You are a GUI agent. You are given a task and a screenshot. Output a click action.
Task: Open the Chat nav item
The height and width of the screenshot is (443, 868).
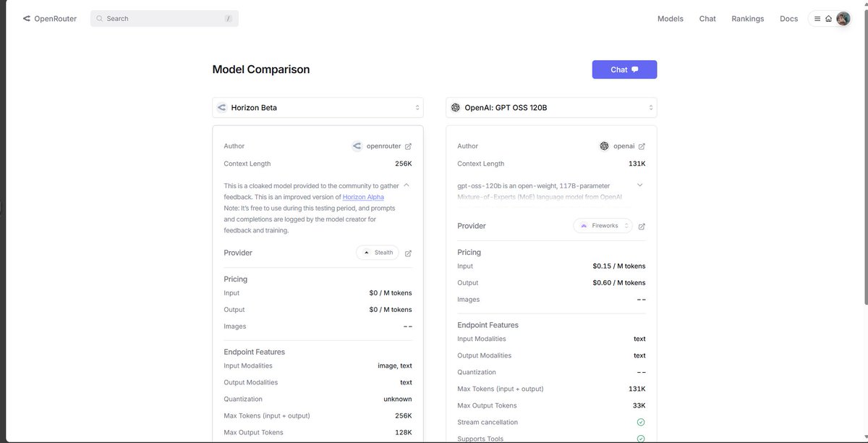tap(707, 19)
